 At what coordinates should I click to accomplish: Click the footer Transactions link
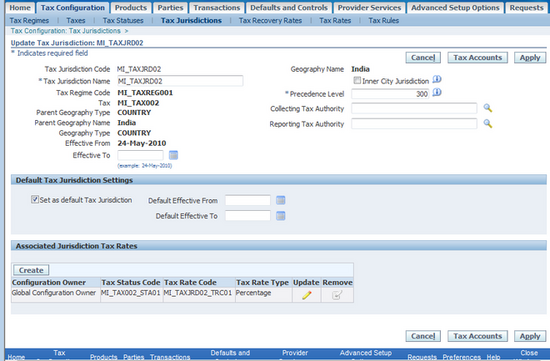point(170,357)
